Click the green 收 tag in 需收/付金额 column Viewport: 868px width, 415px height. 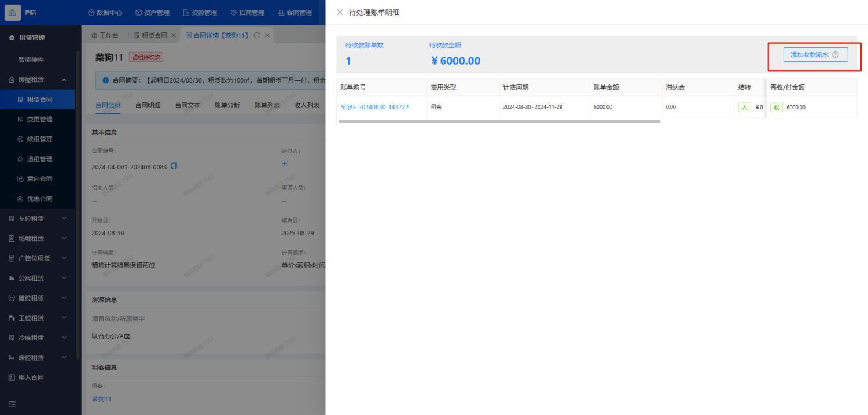(776, 107)
